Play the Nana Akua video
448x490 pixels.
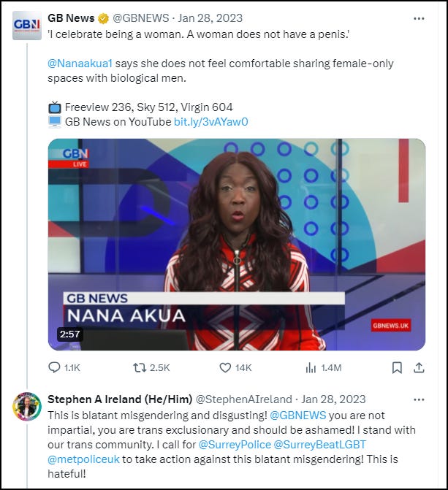tap(237, 245)
